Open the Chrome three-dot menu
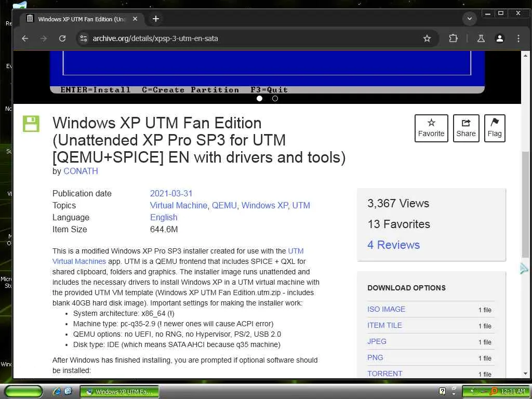The width and height of the screenshot is (532, 399). coord(518,38)
